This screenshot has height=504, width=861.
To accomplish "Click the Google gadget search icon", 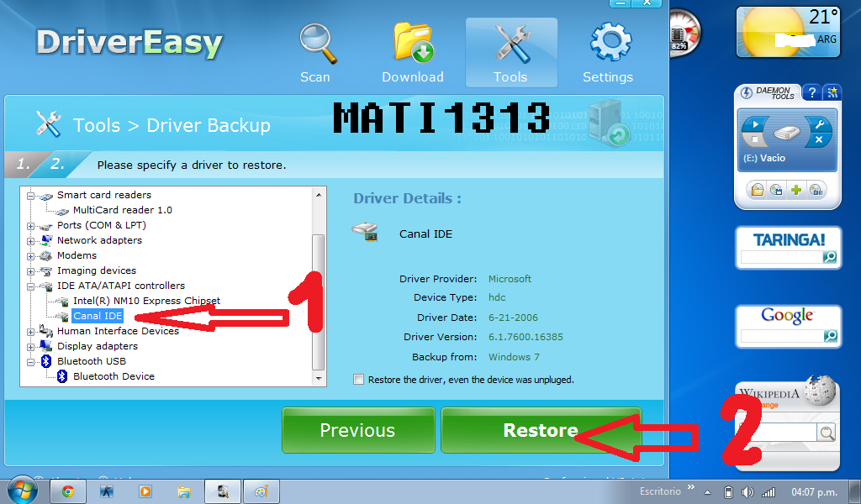I will pyautogui.click(x=831, y=336).
